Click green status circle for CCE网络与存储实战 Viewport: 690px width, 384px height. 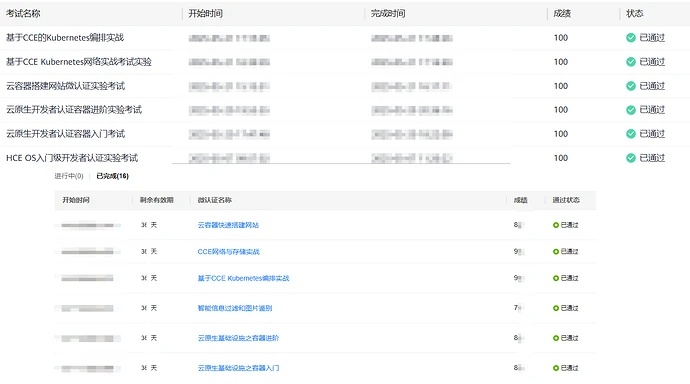click(x=556, y=252)
